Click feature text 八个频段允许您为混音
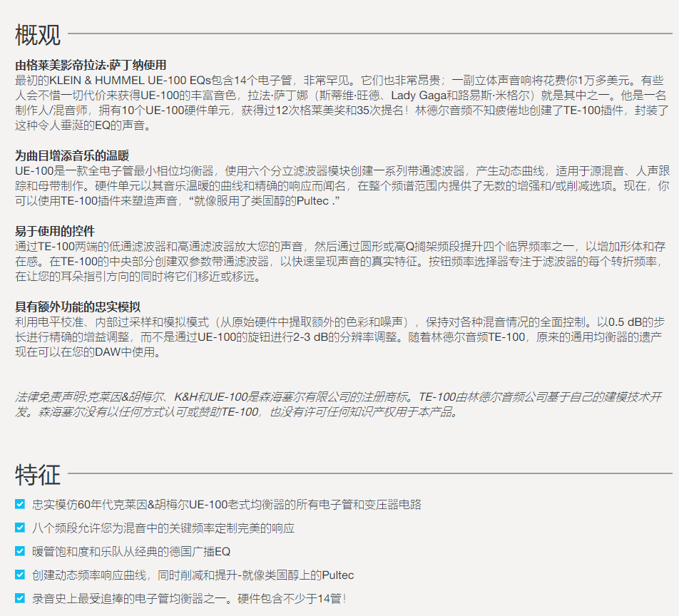 163,528
